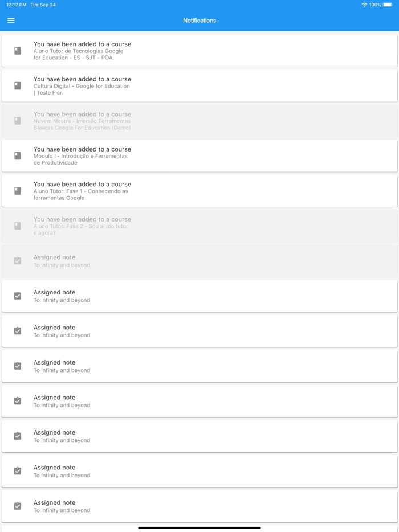Click book icon beside Cultura Digital course
Image resolution: width=399 pixels, height=532 pixels.
pyautogui.click(x=18, y=85)
